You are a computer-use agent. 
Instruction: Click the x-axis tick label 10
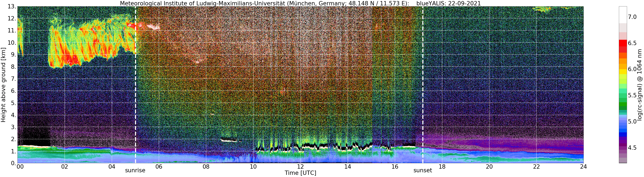click(253, 166)
